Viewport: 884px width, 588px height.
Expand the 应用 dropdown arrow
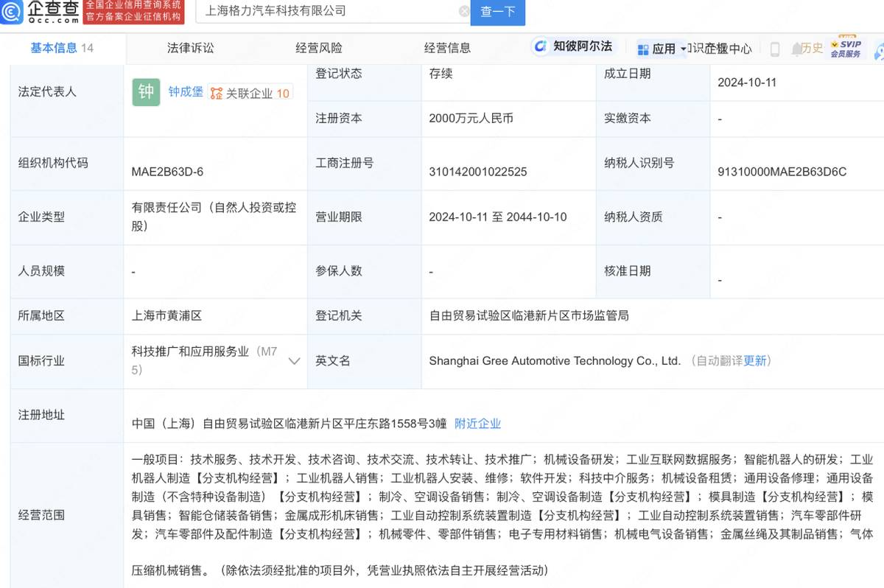(x=683, y=49)
